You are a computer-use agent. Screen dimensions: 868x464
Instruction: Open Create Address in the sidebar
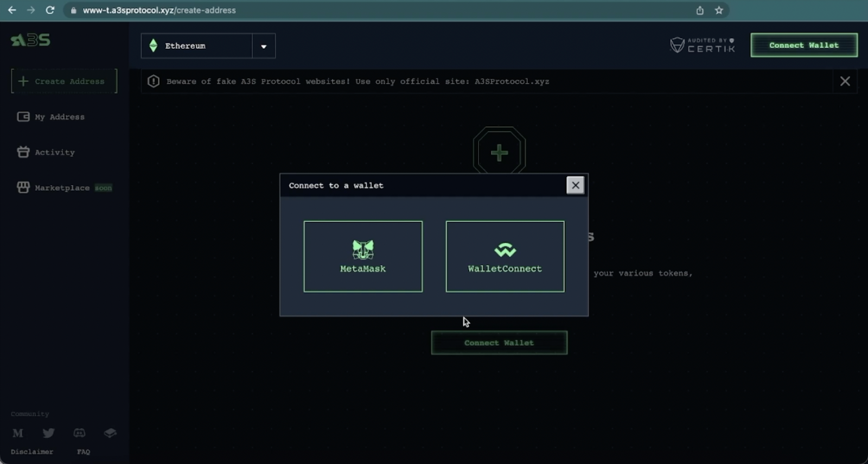(x=64, y=81)
